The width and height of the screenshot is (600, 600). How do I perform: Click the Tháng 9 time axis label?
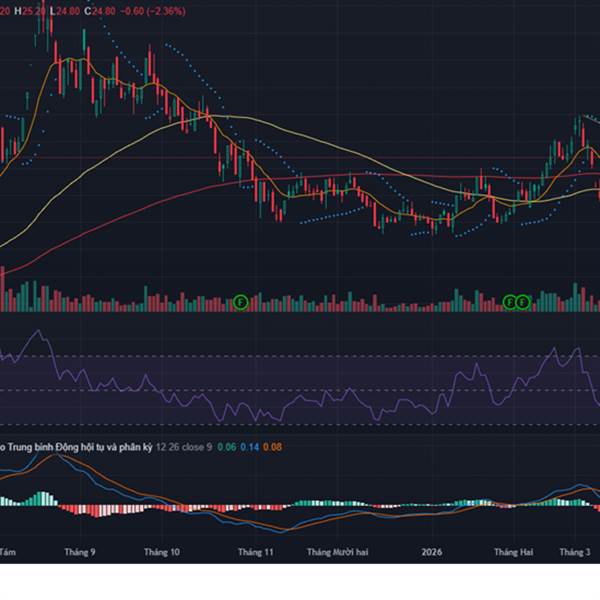click(80, 552)
